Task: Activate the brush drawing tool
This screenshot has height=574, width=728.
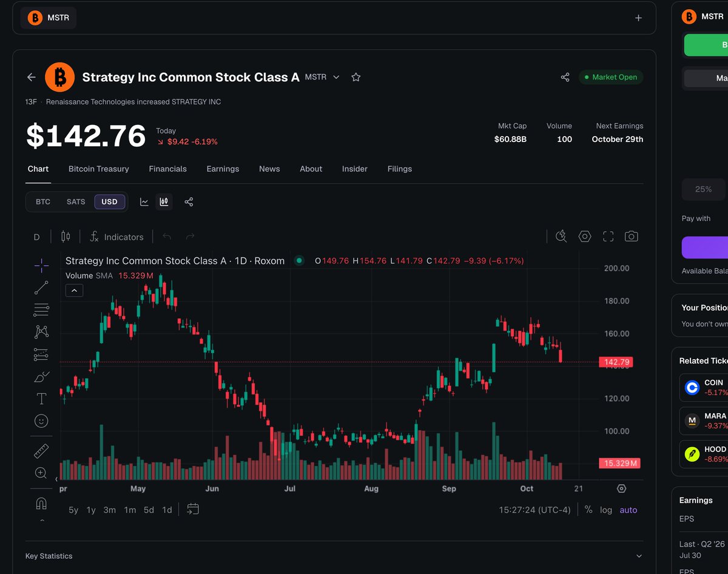Action: (x=41, y=377)
